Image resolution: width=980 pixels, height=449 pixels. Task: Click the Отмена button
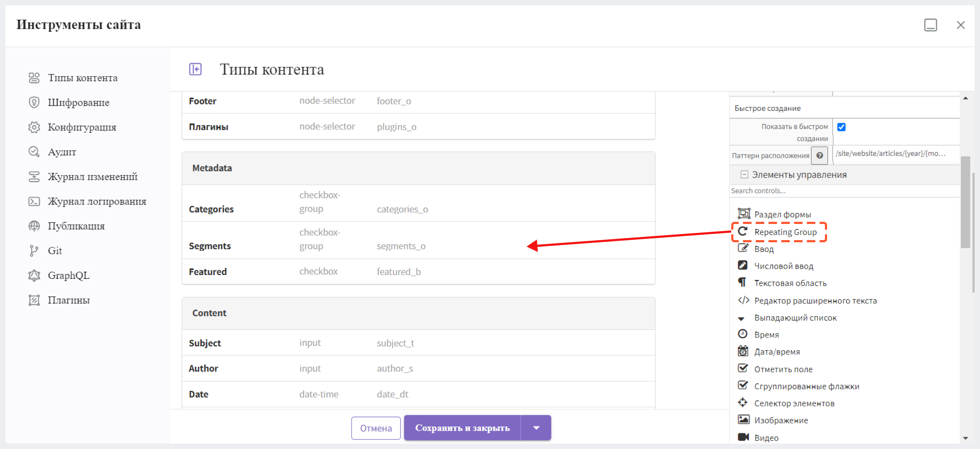(376, 428)
